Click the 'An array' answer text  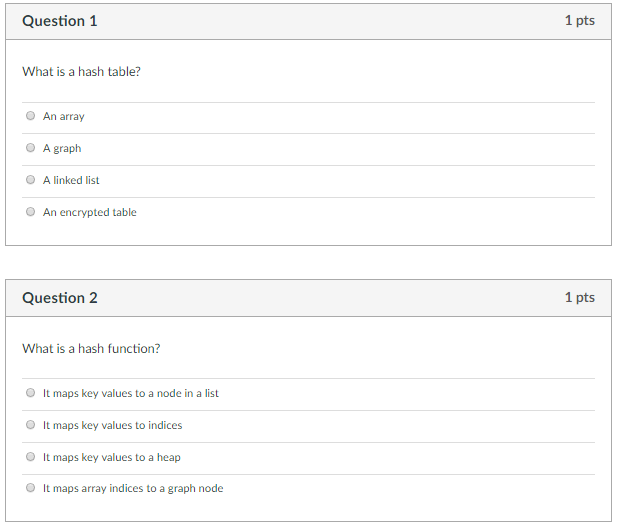click(x=64, y=116)
